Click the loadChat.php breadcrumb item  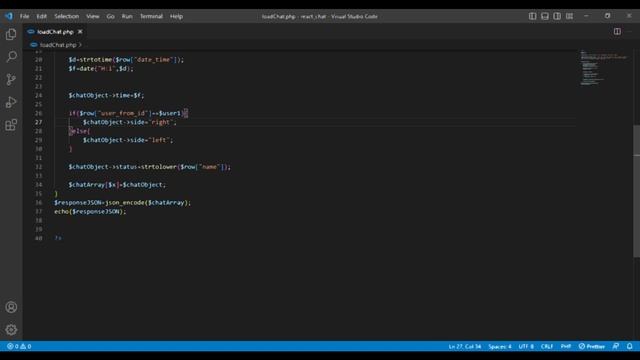58,45
